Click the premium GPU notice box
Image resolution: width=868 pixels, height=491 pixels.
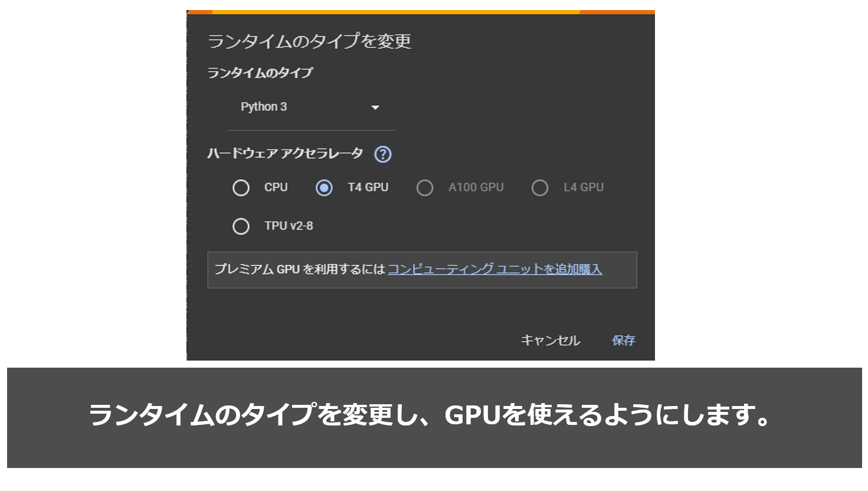[x=421, y=270]
